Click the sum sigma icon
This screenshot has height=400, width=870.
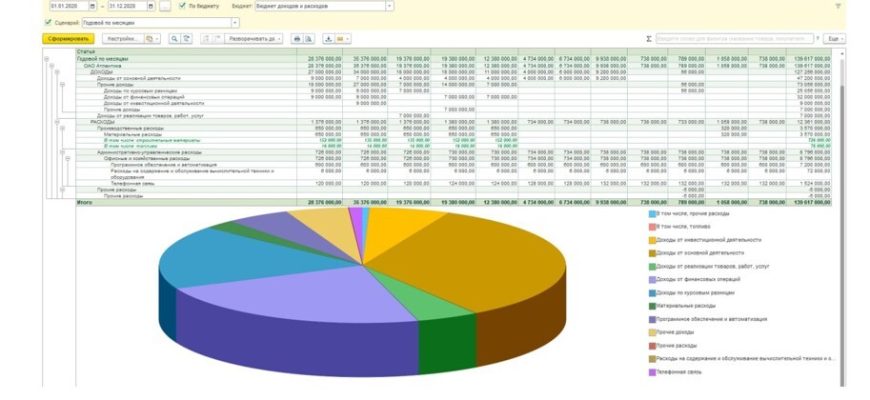pos(649,38)
